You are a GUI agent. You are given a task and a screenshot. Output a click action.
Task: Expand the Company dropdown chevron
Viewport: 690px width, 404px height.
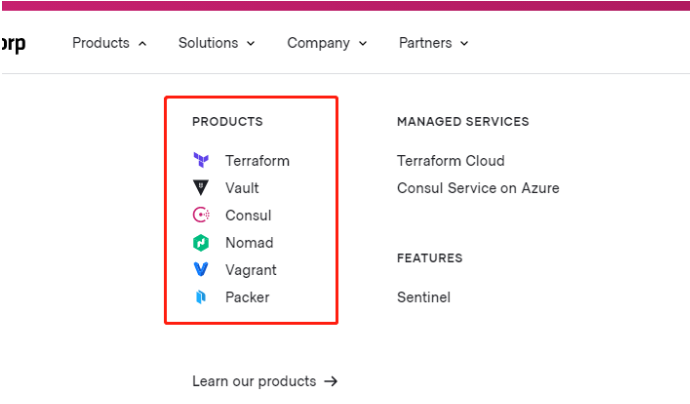coord(363,44)
